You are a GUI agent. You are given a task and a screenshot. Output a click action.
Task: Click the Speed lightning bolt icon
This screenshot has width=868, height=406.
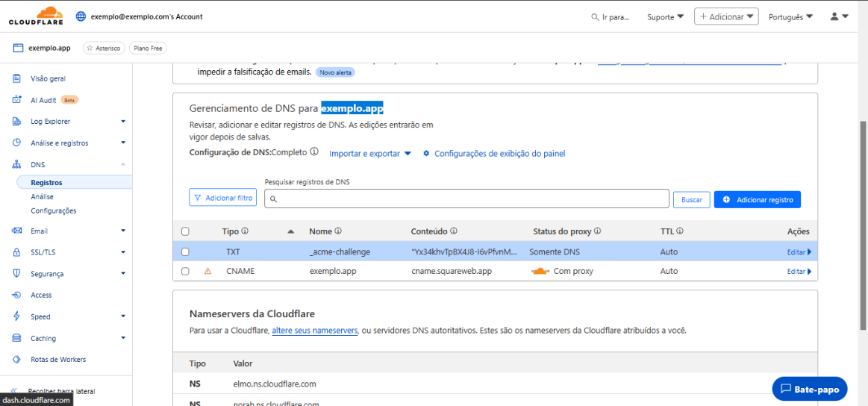(16, 317)
